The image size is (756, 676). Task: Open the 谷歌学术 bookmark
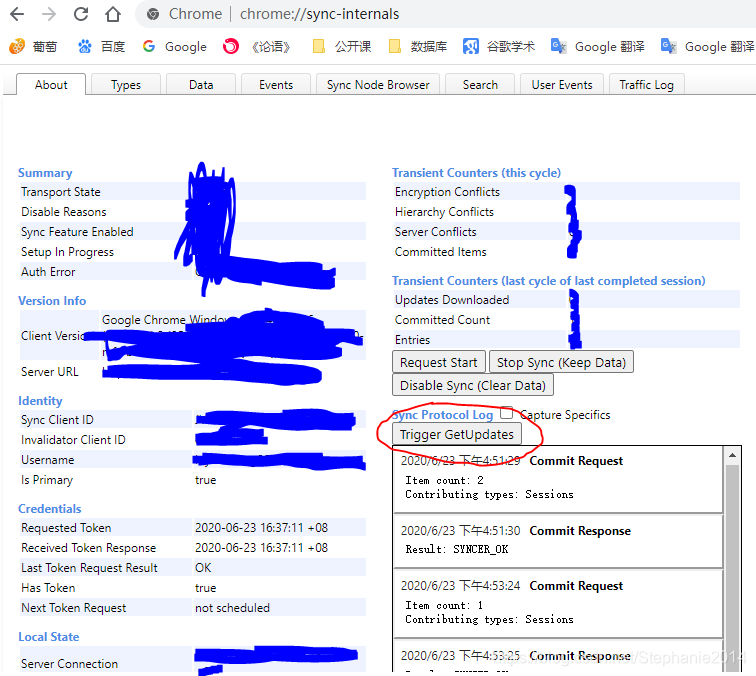click(x=499, y=46)
